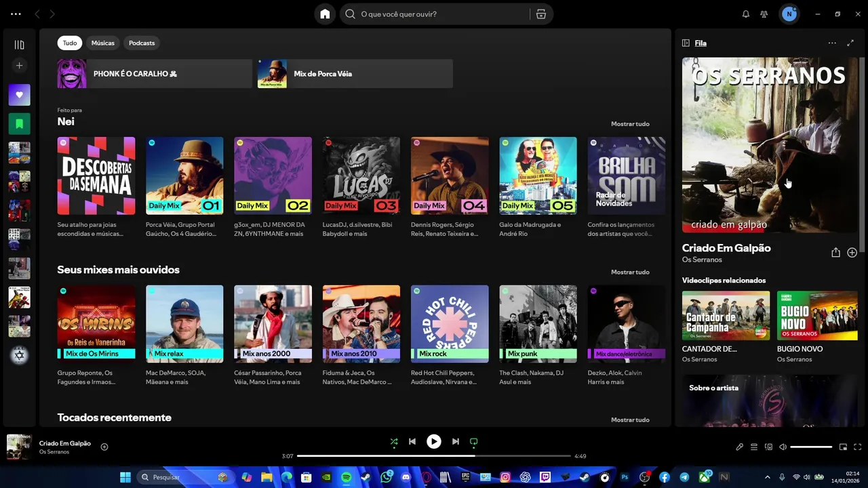Toggle queue icon in player bar
This screenshot has width=868, height=488.
coord(754,447)
